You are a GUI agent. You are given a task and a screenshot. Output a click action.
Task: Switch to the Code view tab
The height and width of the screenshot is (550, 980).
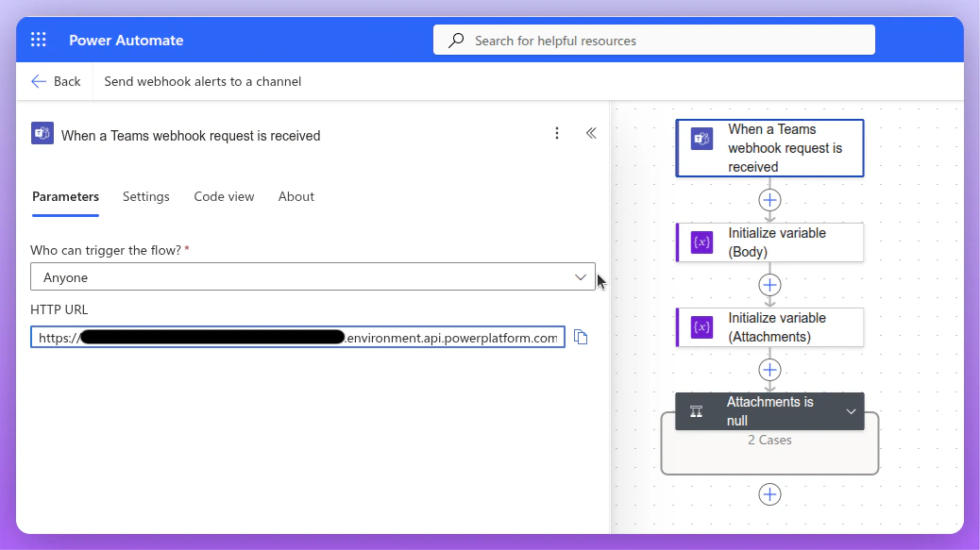pyautogui.click(x=224, y=196)
